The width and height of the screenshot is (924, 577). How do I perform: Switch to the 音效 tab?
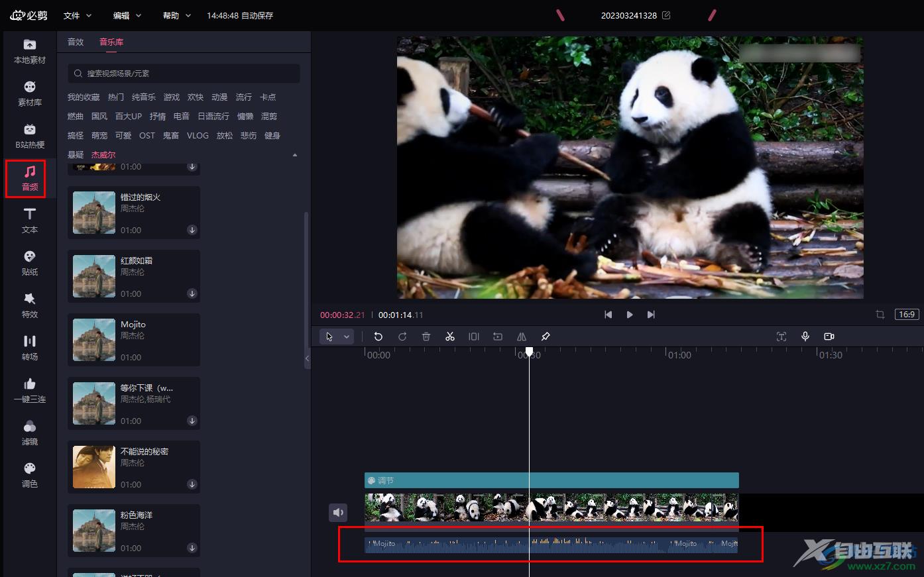pyautogui.click(x=76, y=42)
